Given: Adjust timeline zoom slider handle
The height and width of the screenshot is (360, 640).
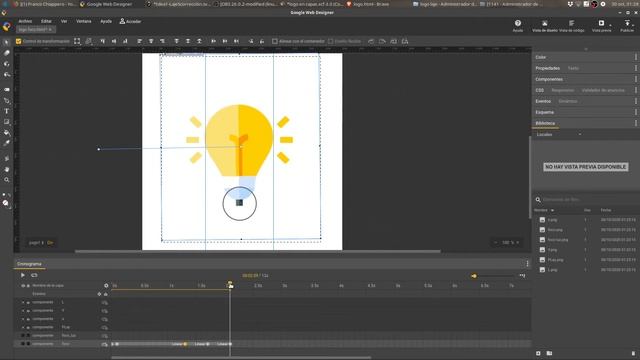Looking at the screenshot, I should [474, 276].
